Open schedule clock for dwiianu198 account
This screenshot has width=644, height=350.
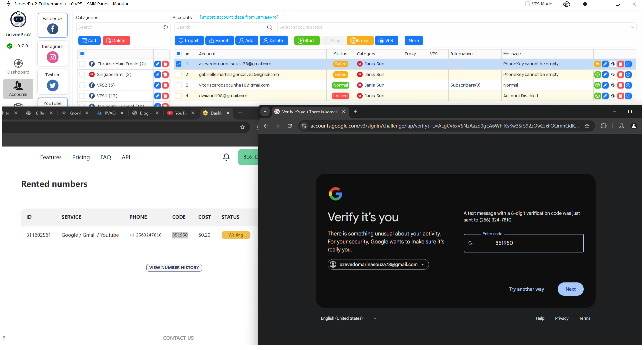click(x=628, y=96)
